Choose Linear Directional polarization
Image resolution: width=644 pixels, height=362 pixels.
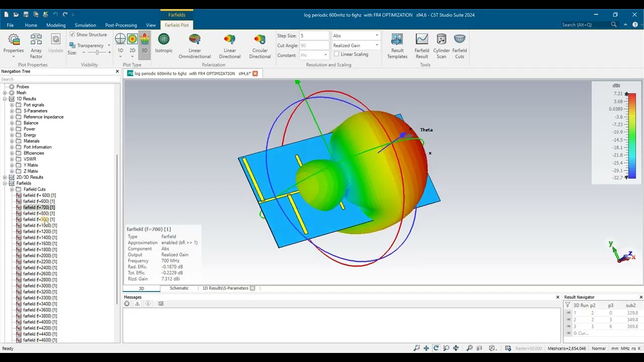point(229,46)
